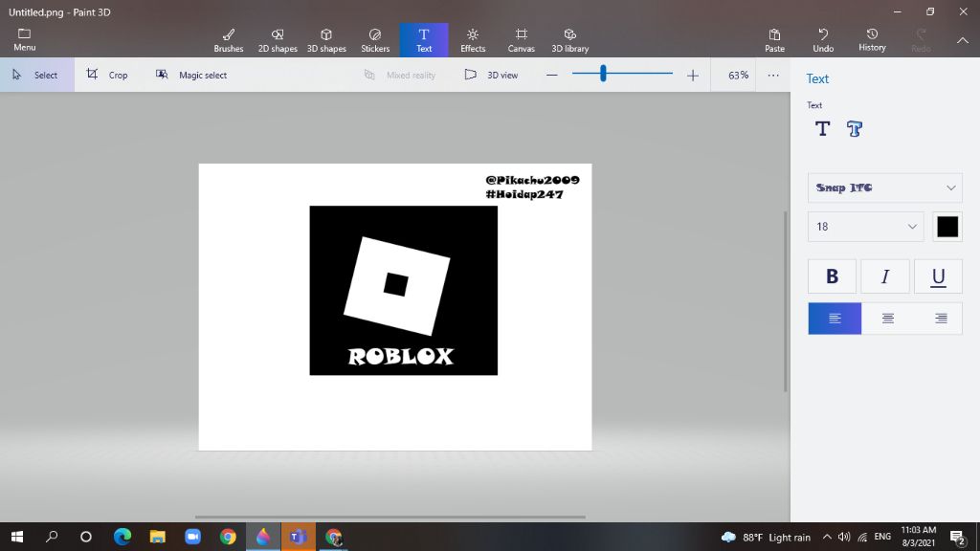Select the 3D text tool
980x551 pixels.
(855, 129)
